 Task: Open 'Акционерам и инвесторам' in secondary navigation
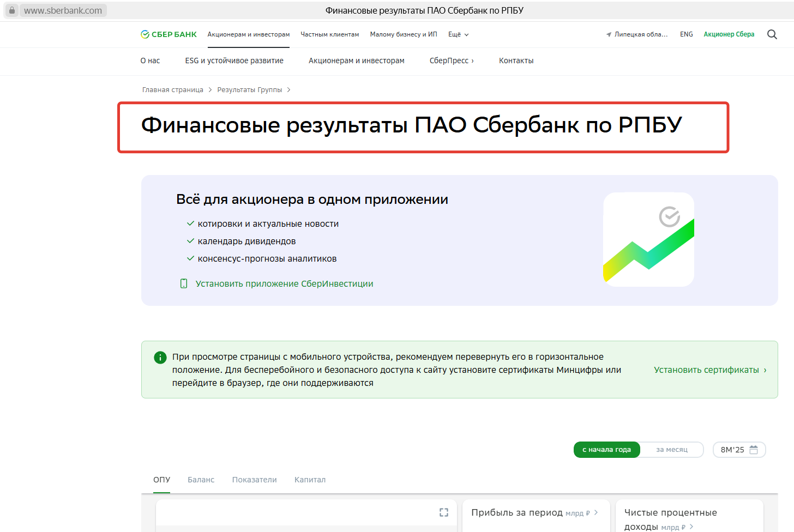click(x=357, y=61)
